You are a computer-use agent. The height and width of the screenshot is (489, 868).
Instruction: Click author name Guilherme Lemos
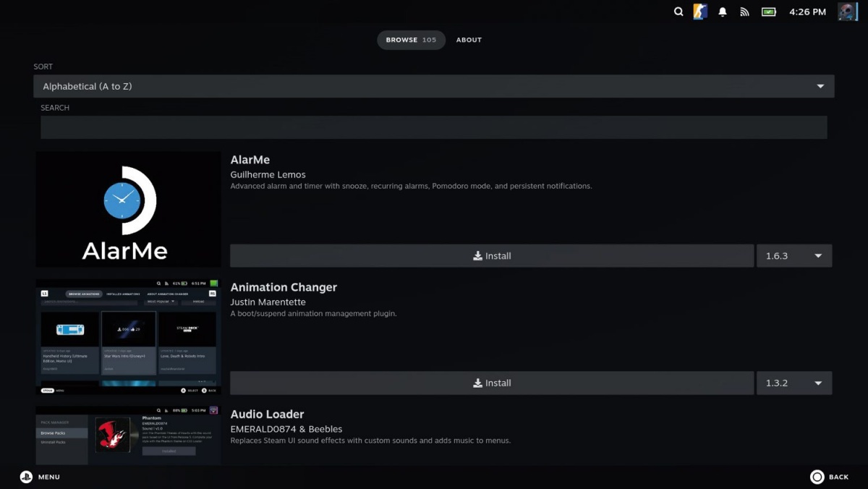pos(268,174)
